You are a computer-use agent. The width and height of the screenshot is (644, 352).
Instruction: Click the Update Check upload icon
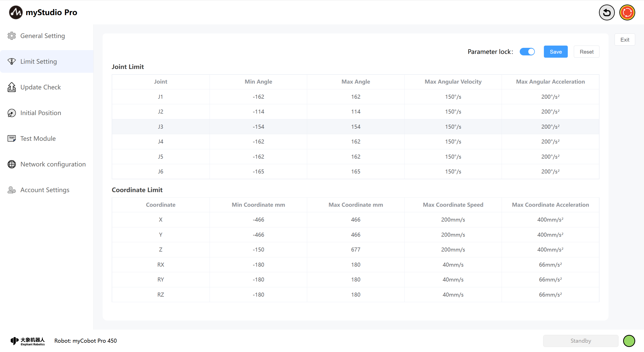pyautogui.click(x=12, y=87)
